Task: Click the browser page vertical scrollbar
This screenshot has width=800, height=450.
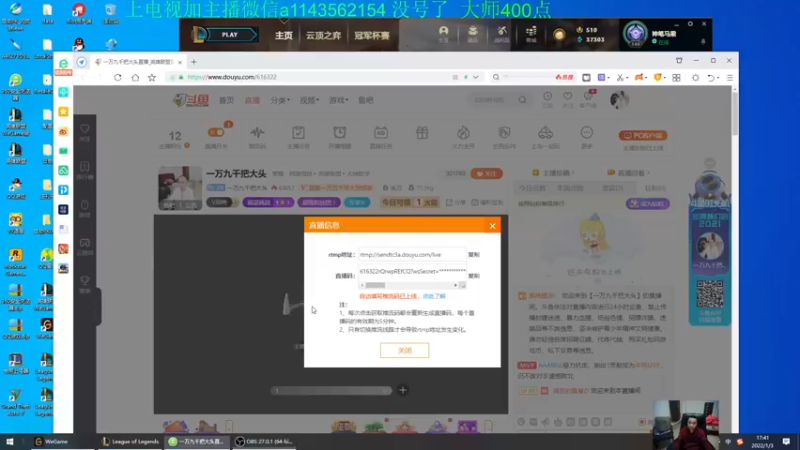Action: [x=735, y=113]
